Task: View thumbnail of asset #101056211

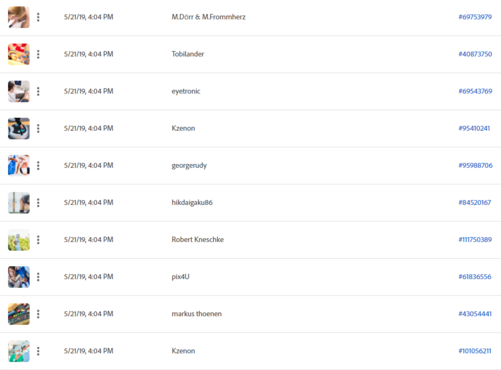Action: (x=19, y=351)
